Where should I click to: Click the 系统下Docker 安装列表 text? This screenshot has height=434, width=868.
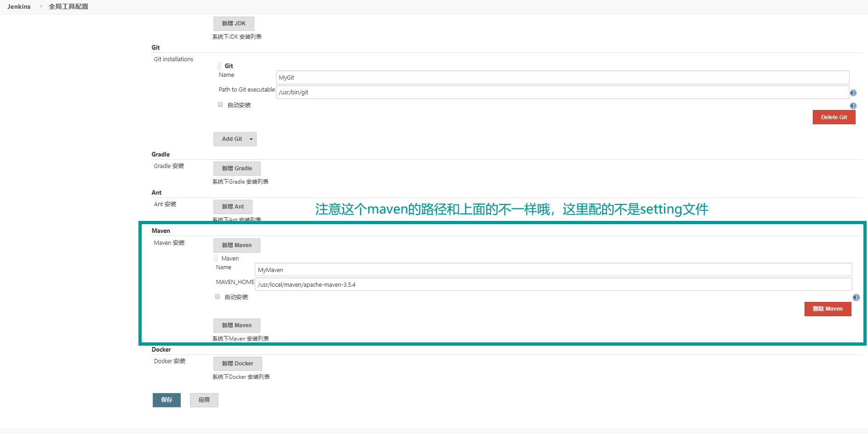[241, 377]
